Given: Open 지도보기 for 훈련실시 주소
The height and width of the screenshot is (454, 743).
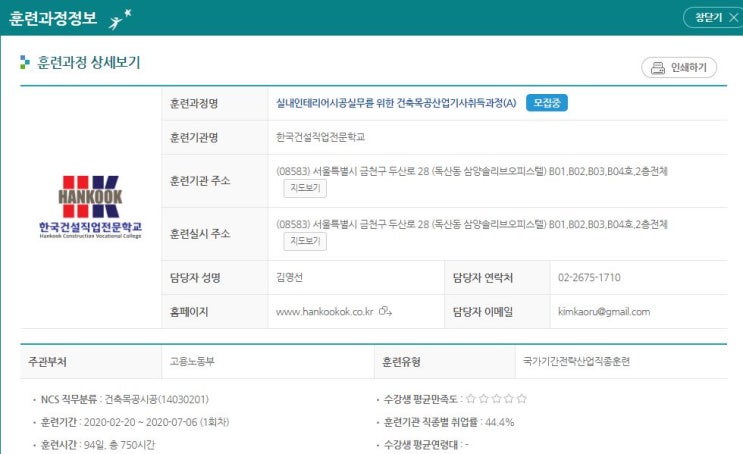Looking at the screenshot, I should click(x=305, y=241).
